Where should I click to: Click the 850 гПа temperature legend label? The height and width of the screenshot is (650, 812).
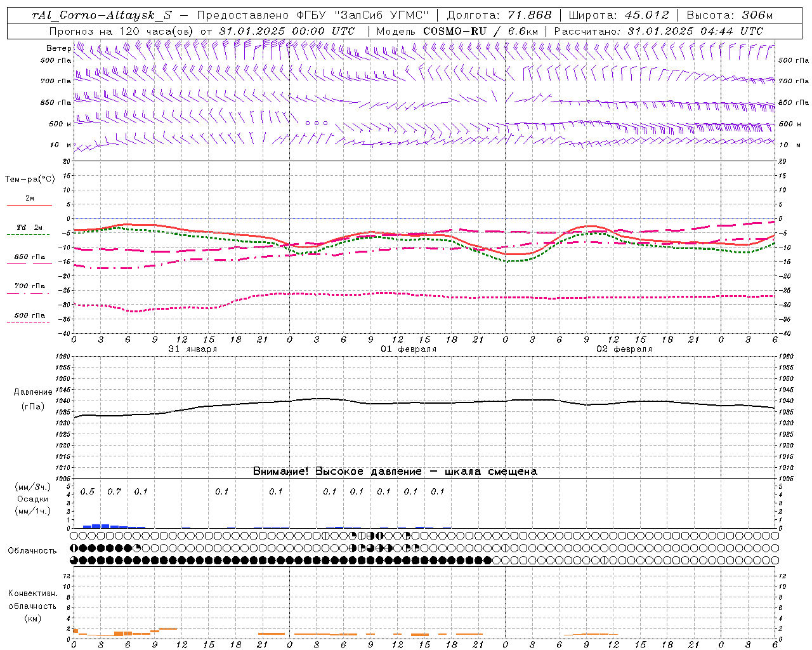(29, 257)
